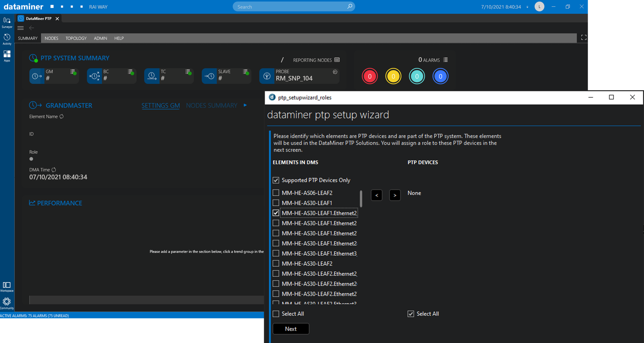Toggle Supported PTP Devices Only checkbox
Image resolution: width=644 pixels, height=343 pixels.
click(276, 180)
